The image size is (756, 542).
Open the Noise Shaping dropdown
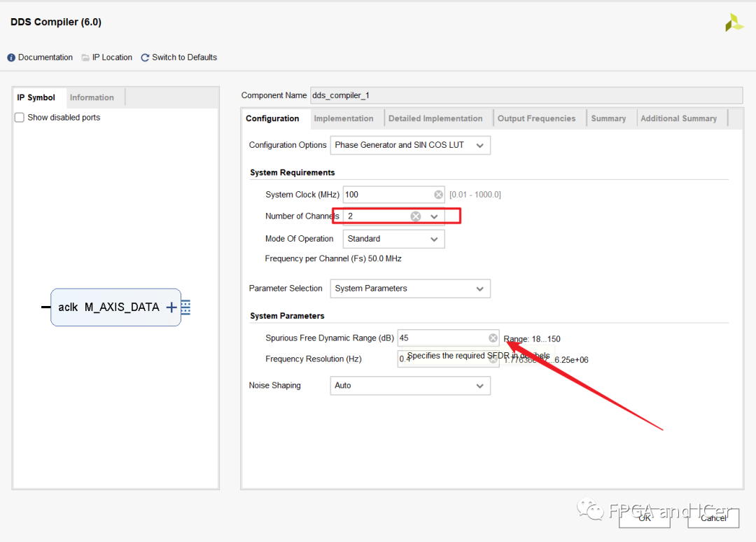(410, 386)
